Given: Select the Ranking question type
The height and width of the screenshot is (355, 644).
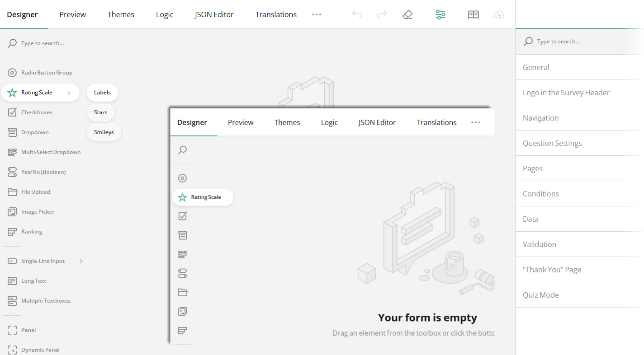Looking at the screenshot, I should pyautogui.click(x=32, y=231).
